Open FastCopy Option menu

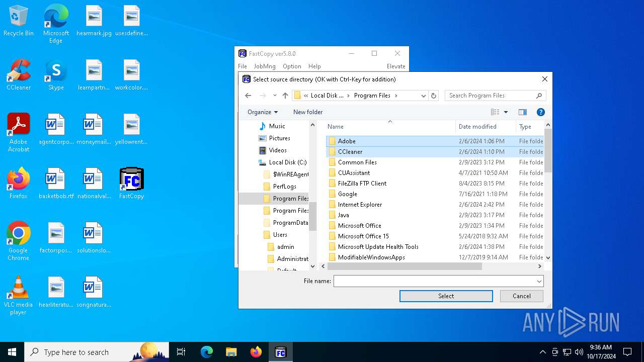coord(292,66)
